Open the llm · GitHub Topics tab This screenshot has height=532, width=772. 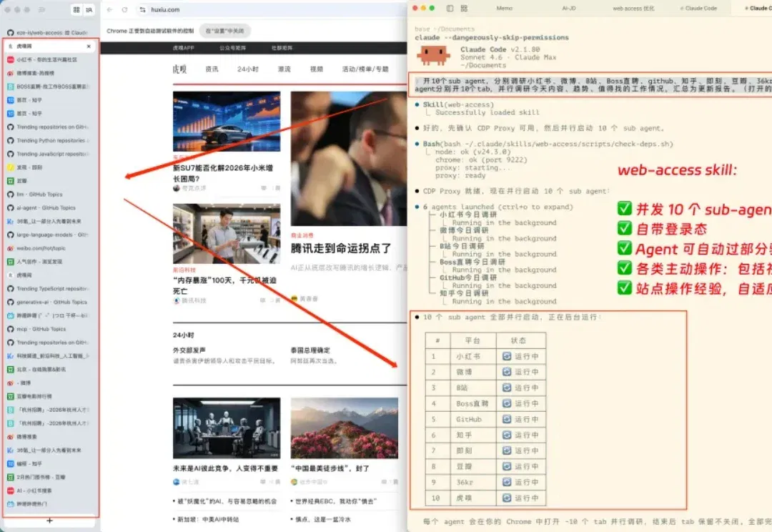pos(48,194)
